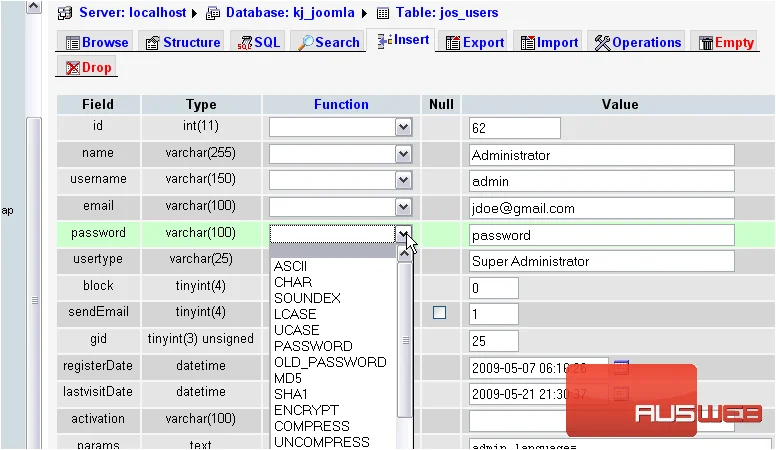Click the Function column header link
This screenshot has height=450, width=776.
341,104
